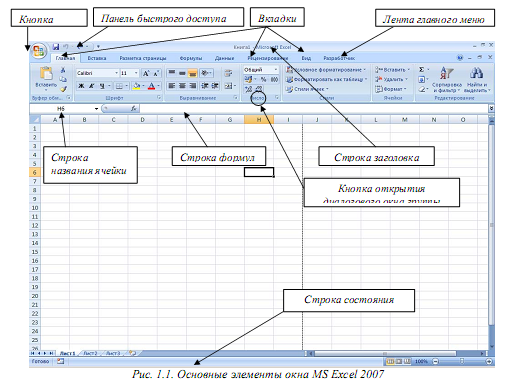Open the Данные ribbon tab
The height and width of the screenshot is (386, 518).
(224, 58)
